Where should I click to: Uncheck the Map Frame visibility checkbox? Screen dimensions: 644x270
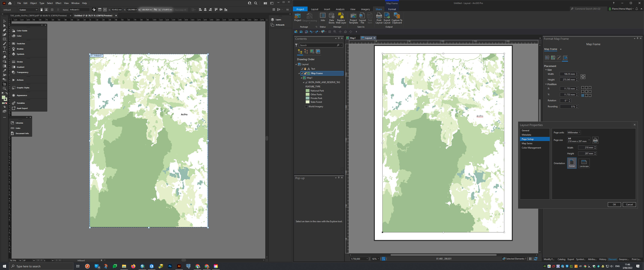pos(302,73)
